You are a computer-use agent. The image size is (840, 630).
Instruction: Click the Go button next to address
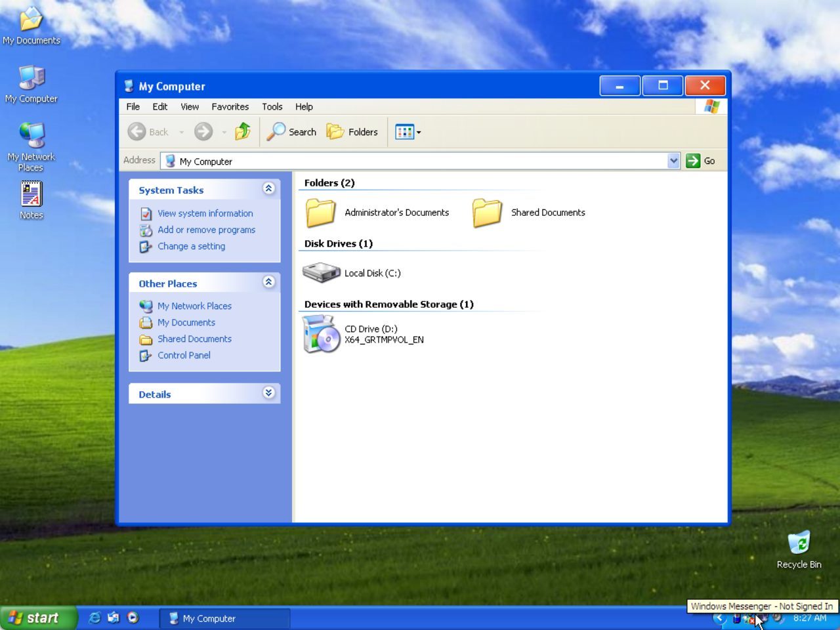[x=701, y=161]
